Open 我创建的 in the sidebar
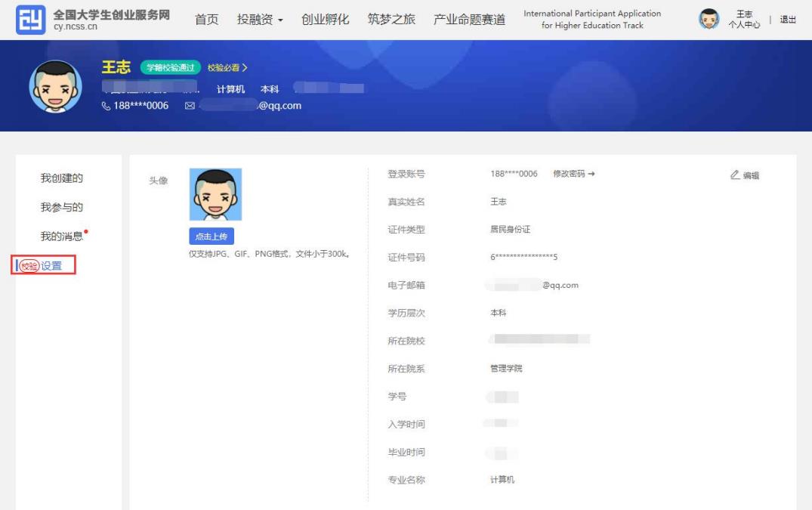 pyautogui.click(x=61, y=178)
